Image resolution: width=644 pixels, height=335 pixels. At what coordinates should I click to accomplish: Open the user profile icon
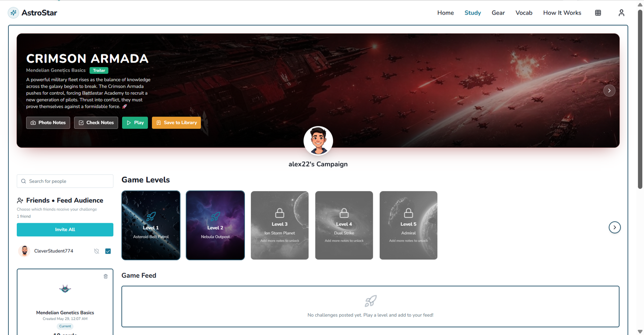point(621,13)
